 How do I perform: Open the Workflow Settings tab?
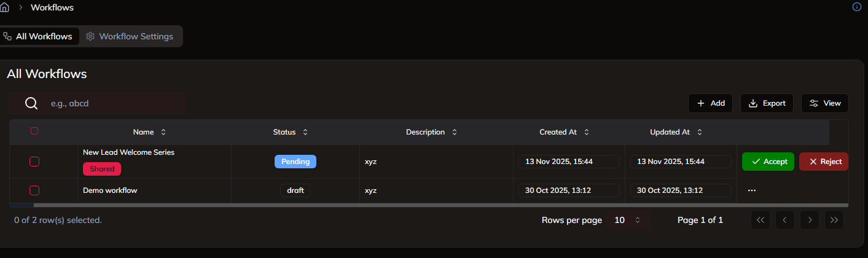coord(130,36)
